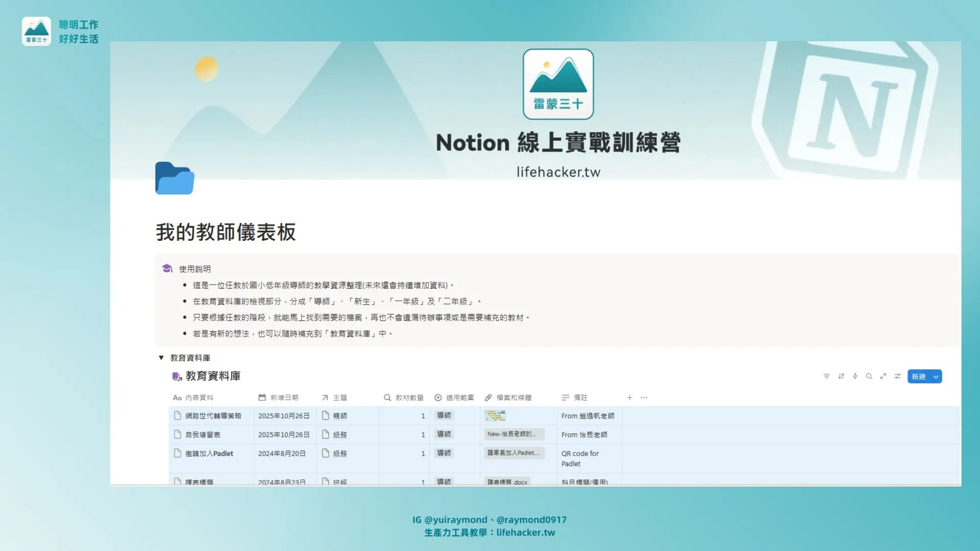Click the graduation cap icon on 使用說明 callout
This screenshot has width=980, height=551.
click(x=167, y=268)
